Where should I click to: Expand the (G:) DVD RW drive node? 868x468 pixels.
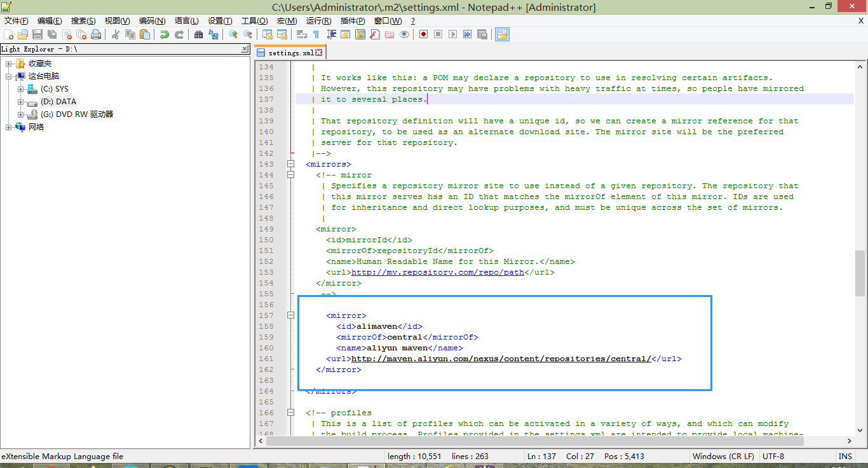pyautogui.click(x=21, y=114)
